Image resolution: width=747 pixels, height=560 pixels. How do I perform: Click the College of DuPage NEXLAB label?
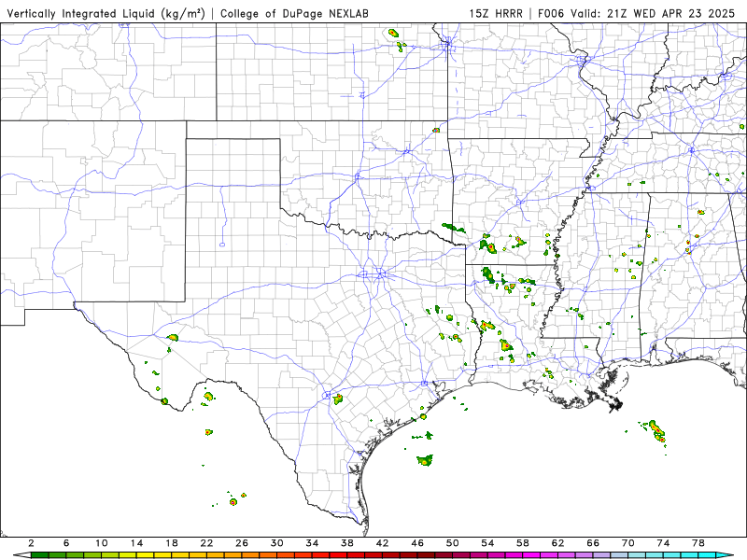(294, 14)
